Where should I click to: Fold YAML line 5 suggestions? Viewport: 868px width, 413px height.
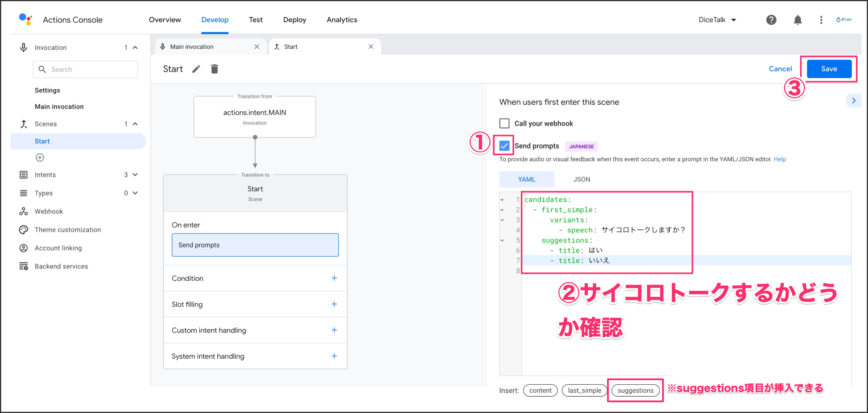point(502,240)
